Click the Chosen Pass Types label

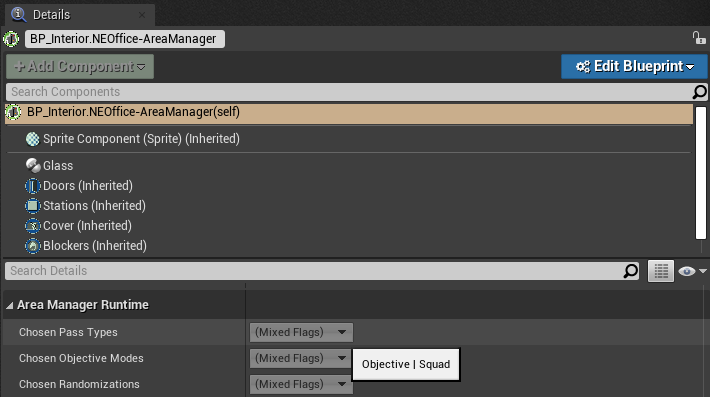(68, 332)
